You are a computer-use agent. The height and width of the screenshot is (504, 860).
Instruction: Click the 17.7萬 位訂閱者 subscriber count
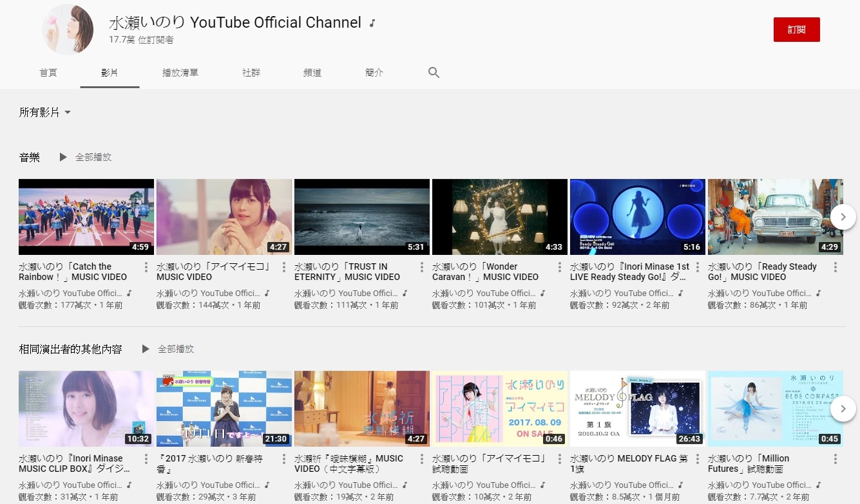point(141,40)
